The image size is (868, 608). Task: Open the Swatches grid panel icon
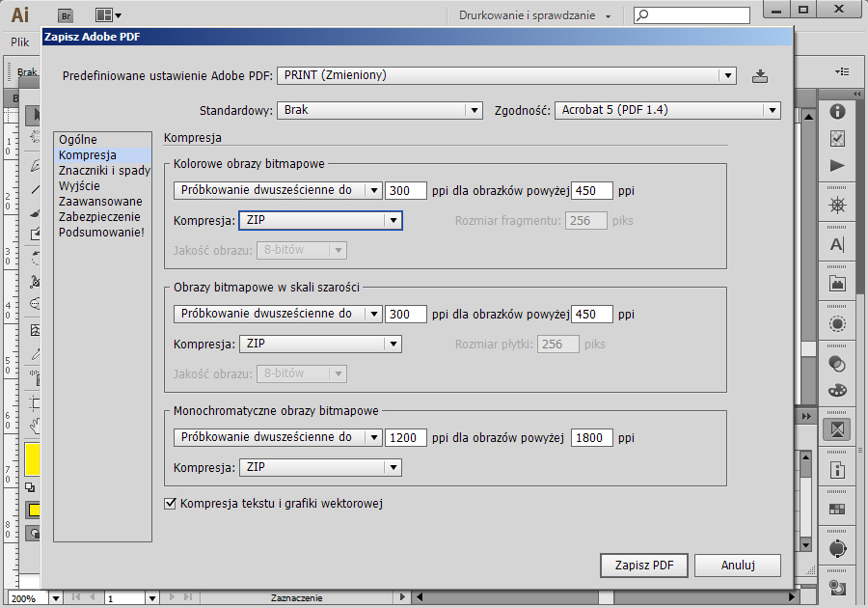837,509
